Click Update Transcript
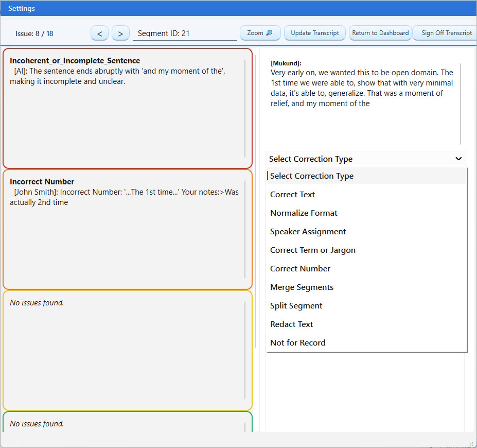This screenshot has width=477, height=448. click(314, 33)
